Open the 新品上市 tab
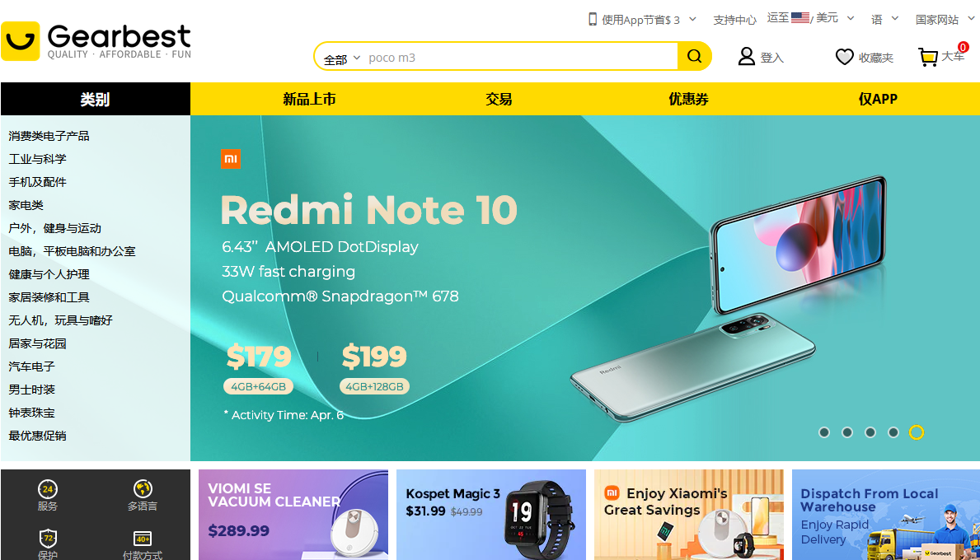 tap(309, 99)
